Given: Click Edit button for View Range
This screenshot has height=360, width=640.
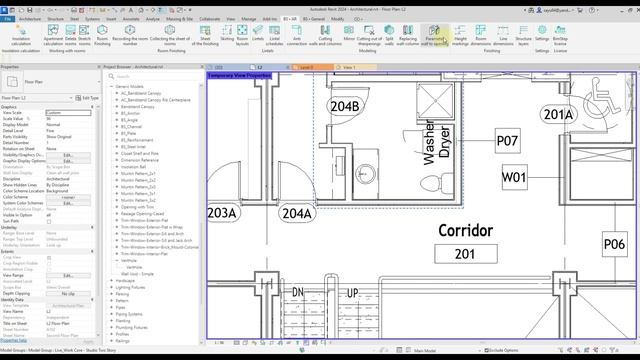Looking at the screenshot, I should (x=68, y=276).
